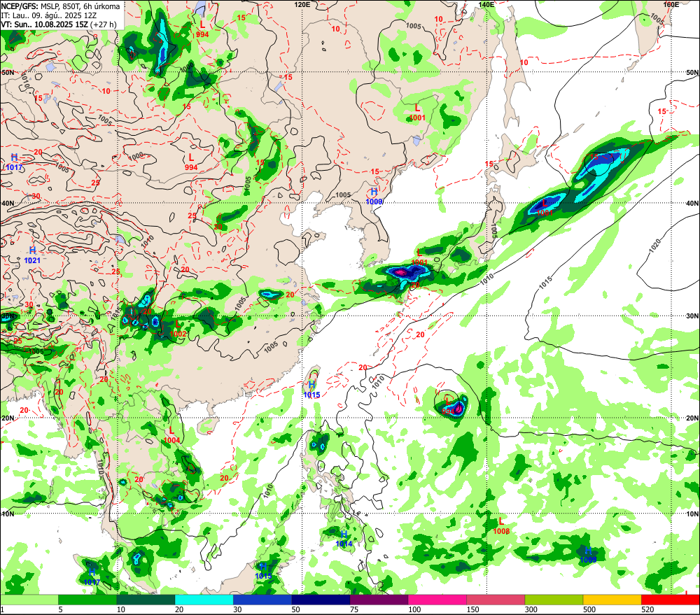Click the 'H 1014' high over southern Philippines
The width and height of the screenshot is (700, 615).
point(344,539)
